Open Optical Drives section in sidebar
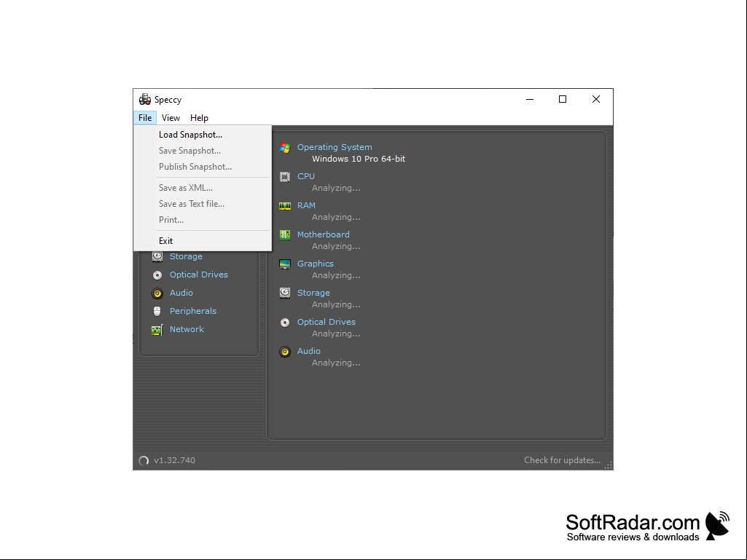This screenshot has width=747, height=560. click(x=199, y=275)
